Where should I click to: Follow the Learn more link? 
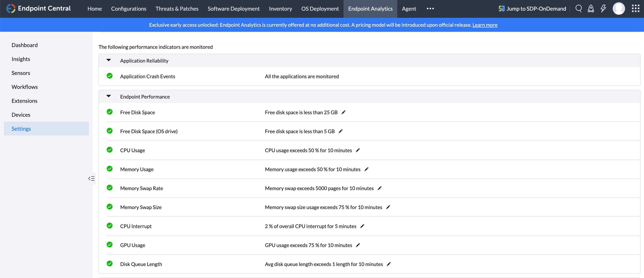click(485, 25)
